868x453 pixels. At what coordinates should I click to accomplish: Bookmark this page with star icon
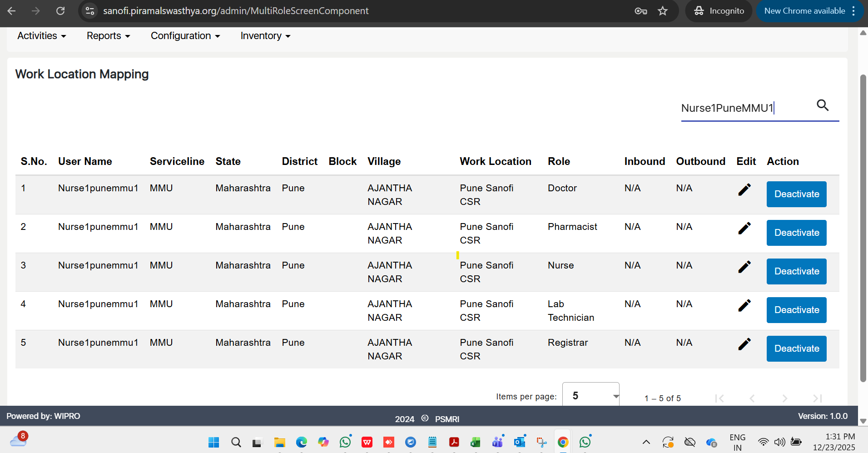pos(663,11)
